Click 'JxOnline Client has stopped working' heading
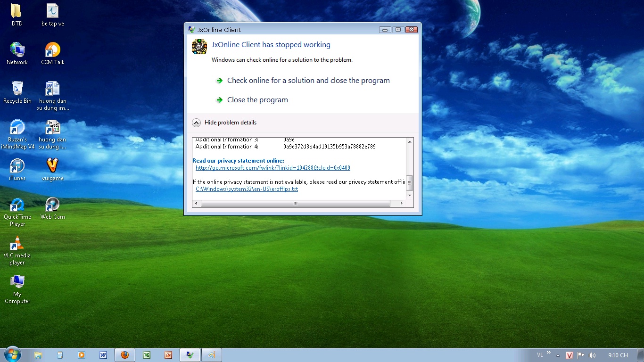 point(271,45)
